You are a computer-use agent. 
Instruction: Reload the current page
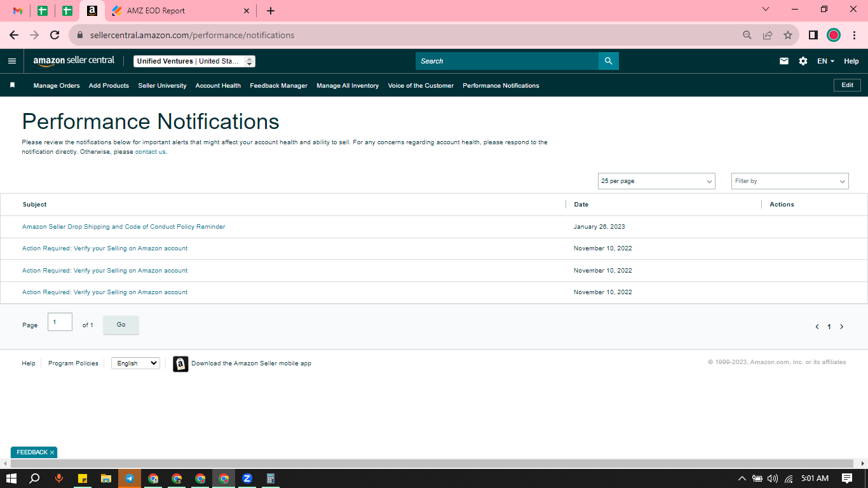point(55,35)
